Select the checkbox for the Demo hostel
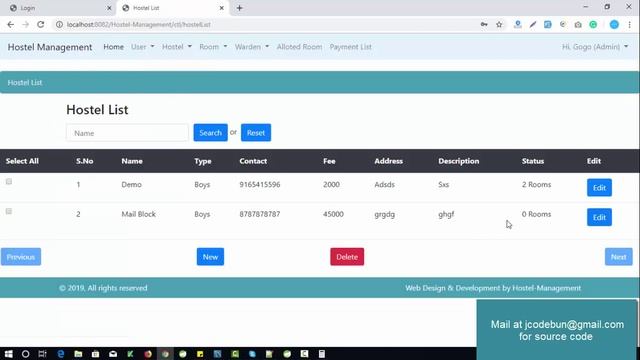This screenshot has height=360, width=640. (9, 182)
